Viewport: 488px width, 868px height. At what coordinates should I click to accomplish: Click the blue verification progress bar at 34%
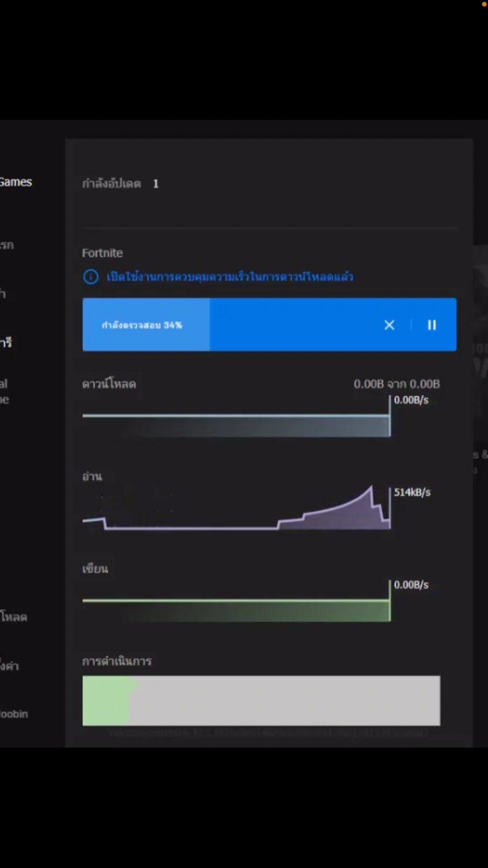coord(269,325)
